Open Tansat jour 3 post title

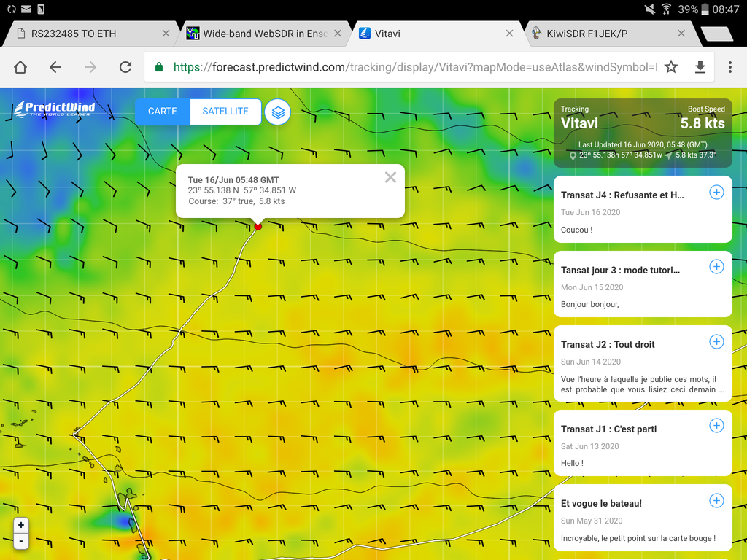tap(620, 270)
